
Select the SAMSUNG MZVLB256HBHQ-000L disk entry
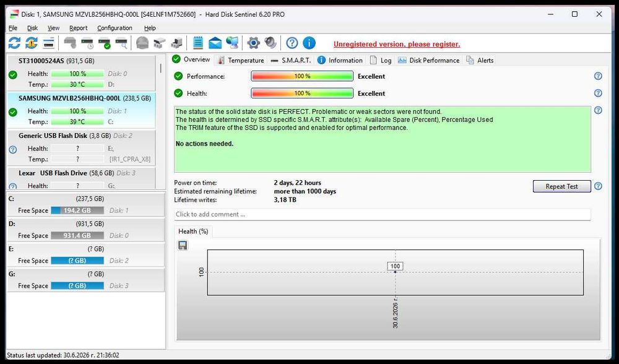81,111
